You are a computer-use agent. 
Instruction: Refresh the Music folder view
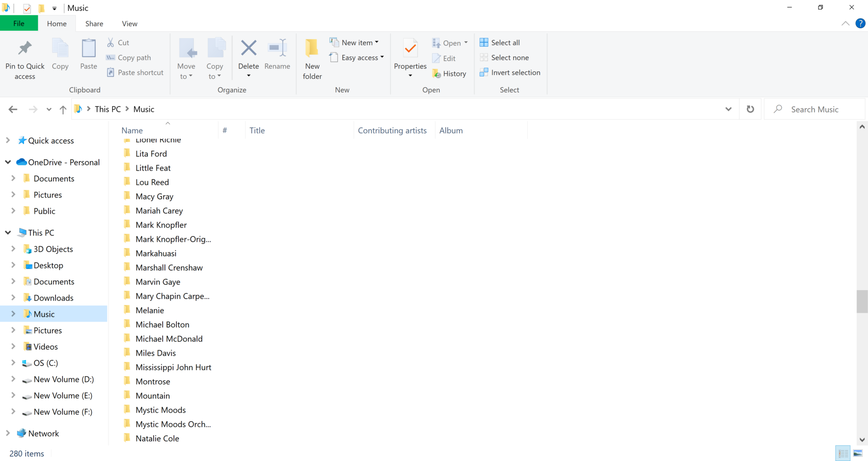click(x=750, y=109)
